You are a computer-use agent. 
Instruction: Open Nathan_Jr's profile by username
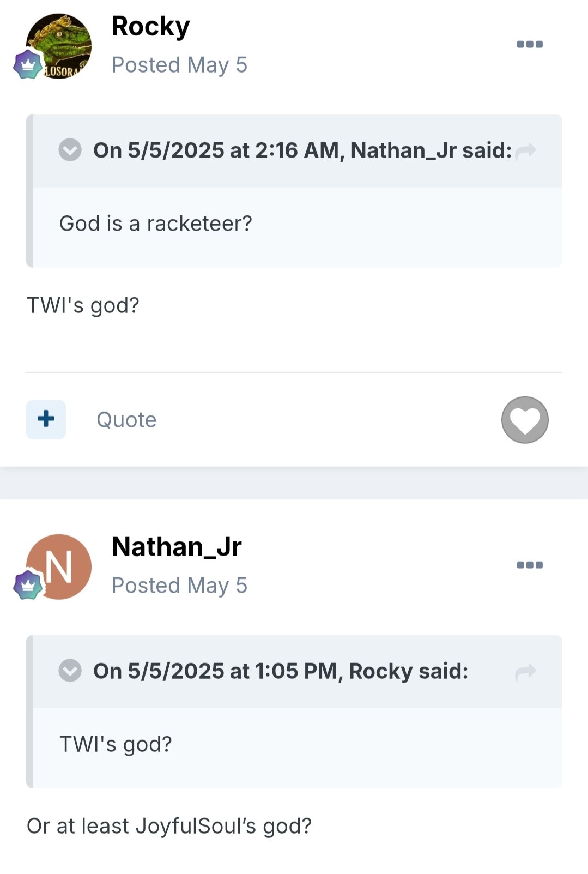177,546
